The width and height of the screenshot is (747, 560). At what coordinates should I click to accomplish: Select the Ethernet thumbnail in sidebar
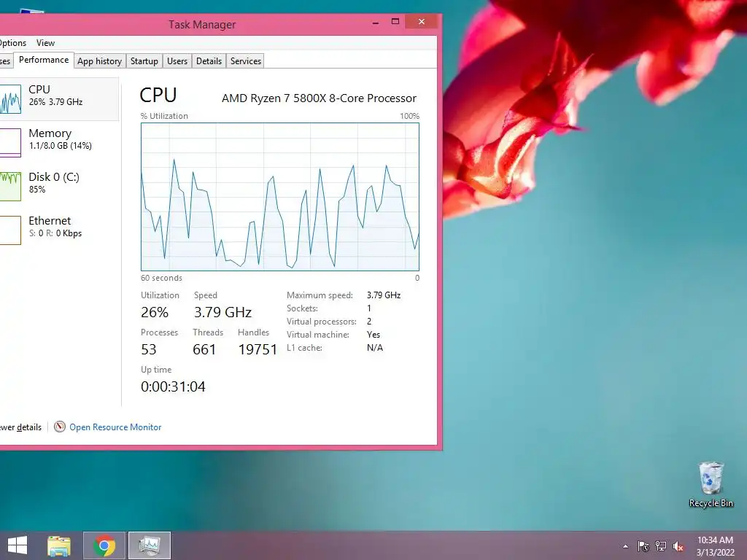coord(10,230)
